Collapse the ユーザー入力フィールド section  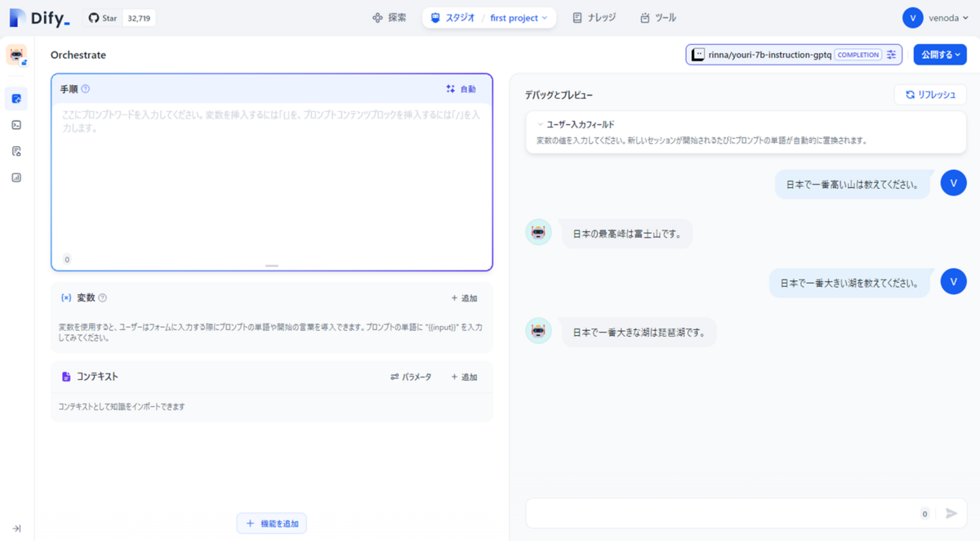click(x=538, y=124)
